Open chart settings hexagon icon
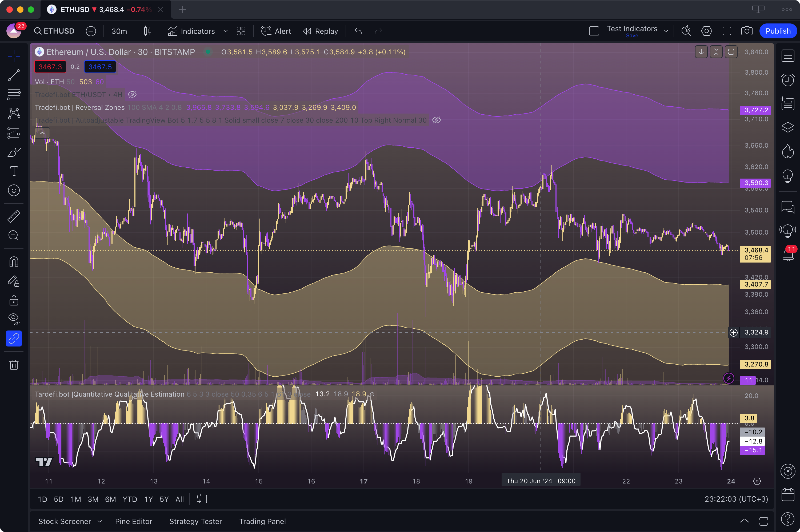The height and width of the screenshot is (532, 800). pos(706,31)
